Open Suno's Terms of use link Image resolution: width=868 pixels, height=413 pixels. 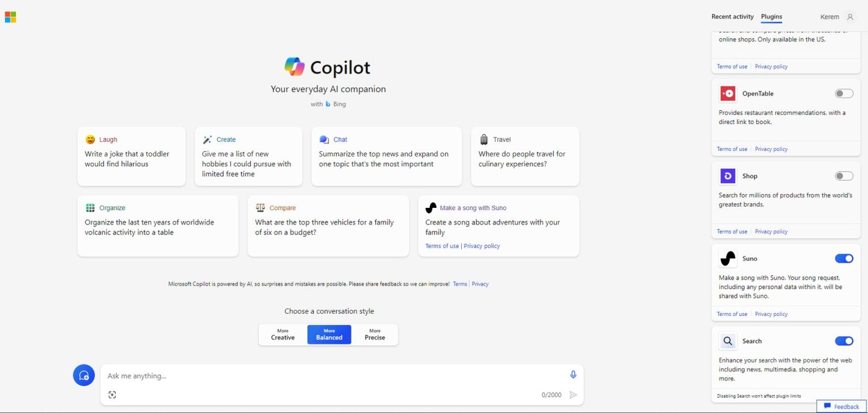732,314
